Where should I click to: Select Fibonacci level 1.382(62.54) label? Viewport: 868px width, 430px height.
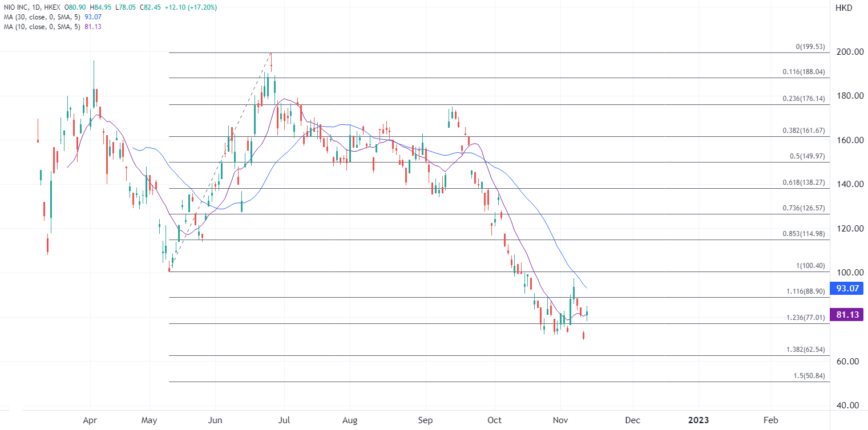[805, 350]
